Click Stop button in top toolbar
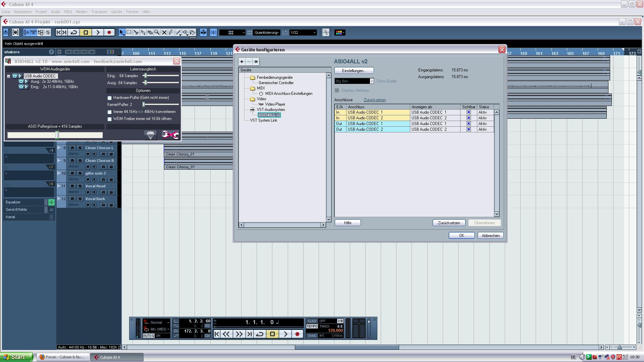The height and width of the screenshot is (362, 644). [x=86, y=33]
